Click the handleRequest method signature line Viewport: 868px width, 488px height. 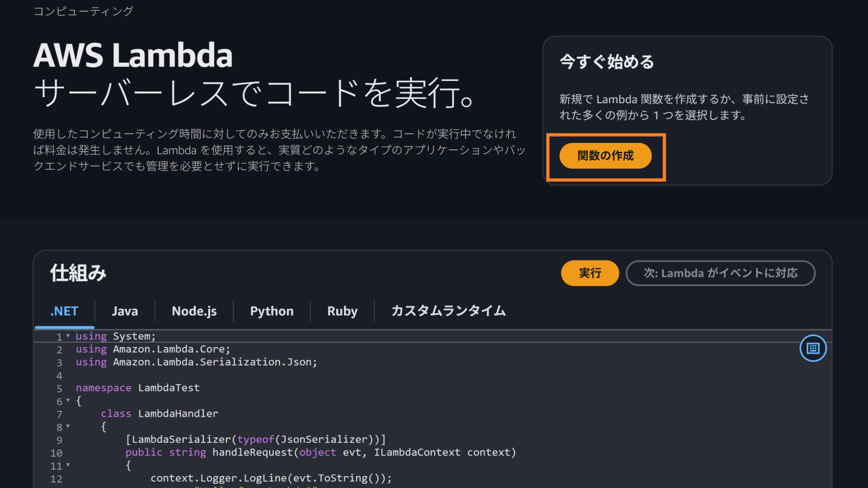click(x=321, y=452)
